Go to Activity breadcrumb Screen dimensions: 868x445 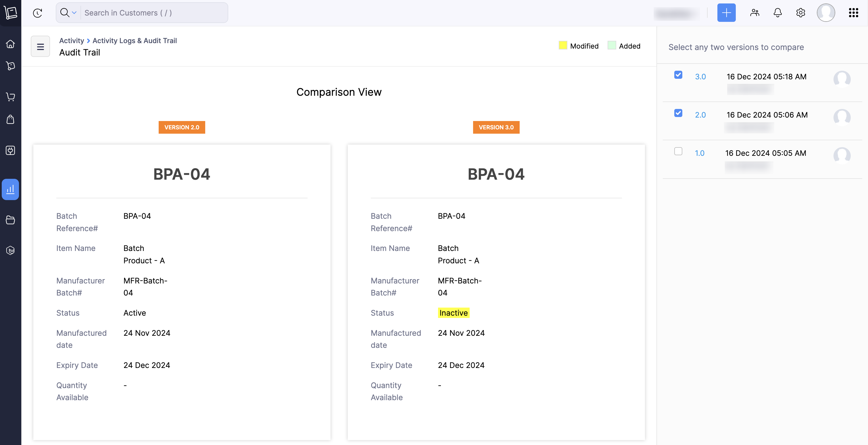pos(72,41)
